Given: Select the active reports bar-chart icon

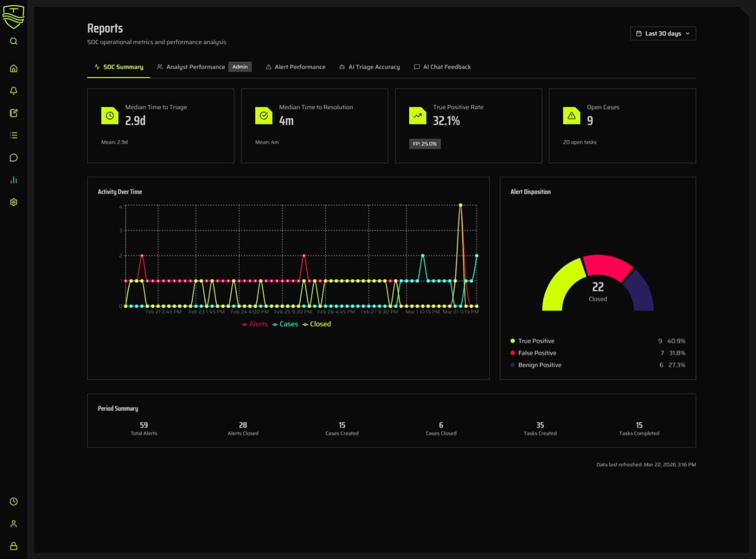Looking at the screenshot, I should click(x=14, y=180).
